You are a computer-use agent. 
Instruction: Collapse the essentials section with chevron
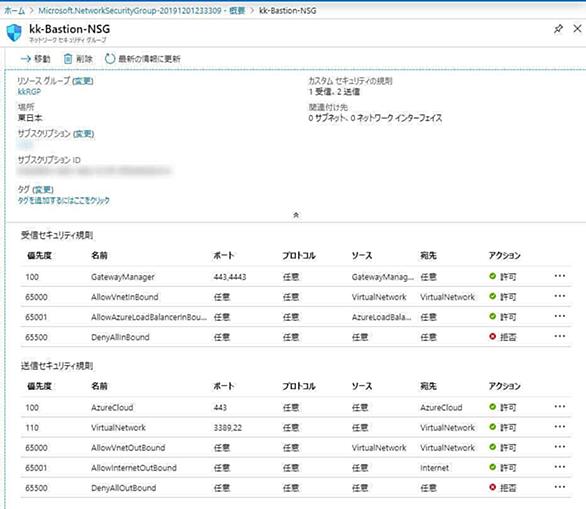coord(296,215)
